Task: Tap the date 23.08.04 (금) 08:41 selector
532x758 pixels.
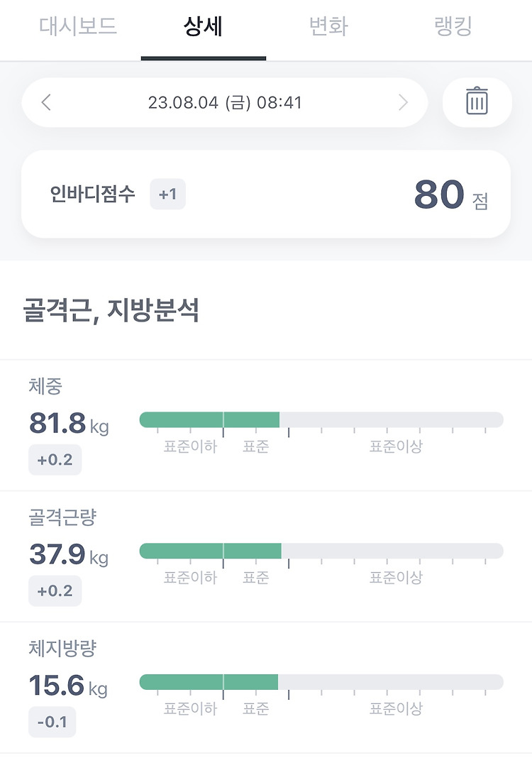Action: coord(225,103)
